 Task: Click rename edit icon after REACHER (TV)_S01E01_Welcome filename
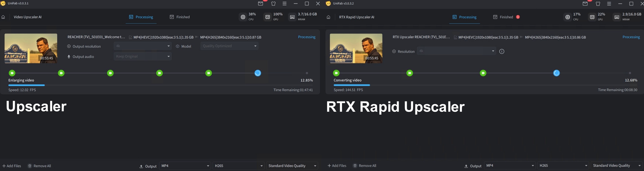pyautogui.click(x=130, y=37)
